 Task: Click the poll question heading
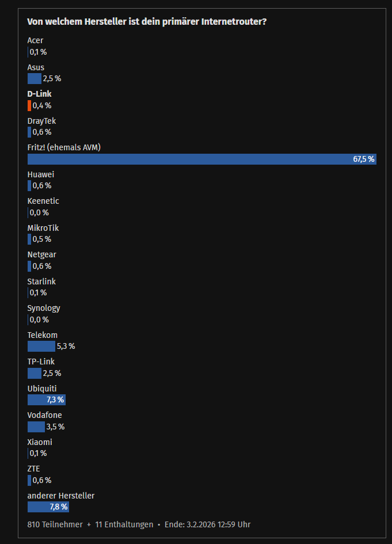coord(147,21)
